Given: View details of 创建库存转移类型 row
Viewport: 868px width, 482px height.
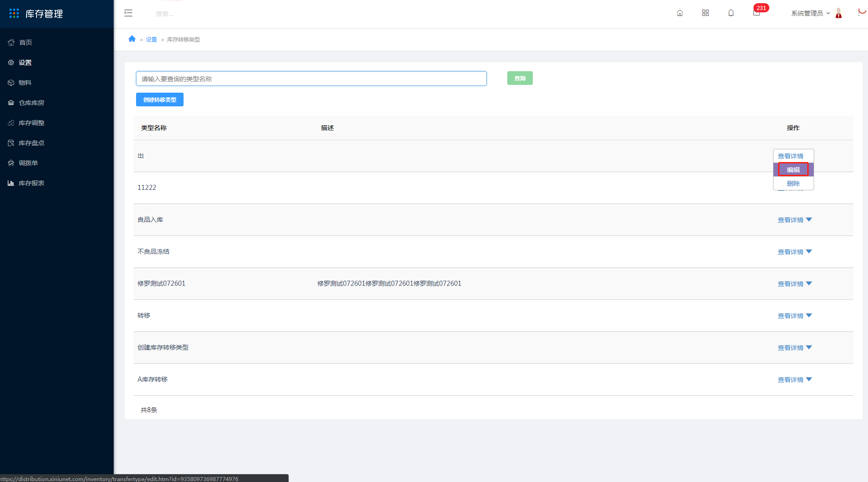Looking at the screenshot, I should 790,348.
